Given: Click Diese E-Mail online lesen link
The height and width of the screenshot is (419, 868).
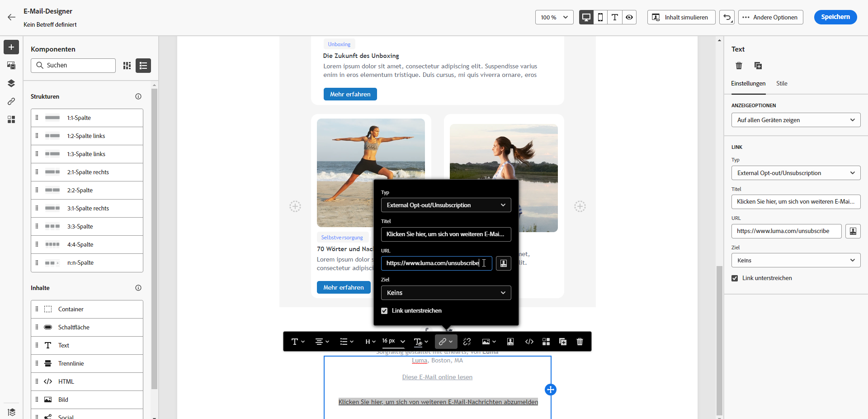Looking at the screenshot, I should pyautogui.click(x=437, y=377).
